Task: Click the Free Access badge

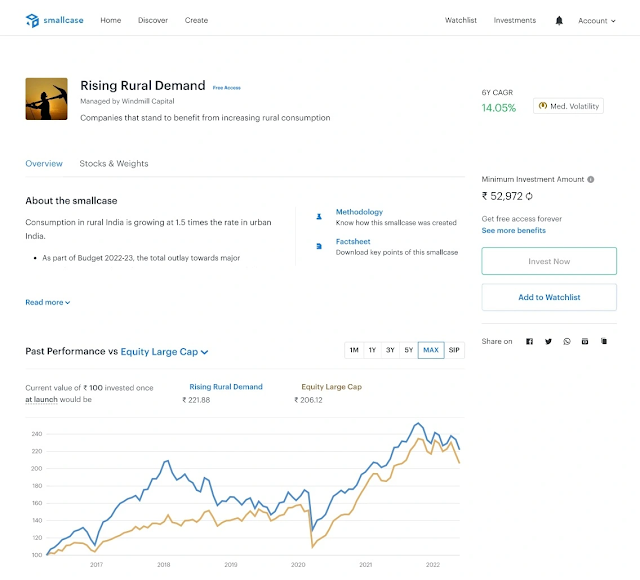Action: pyautogui.click(x=227, y=88)
